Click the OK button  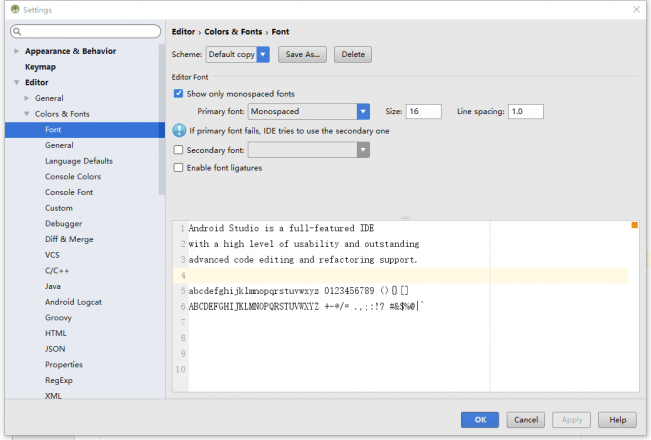(480, 420)
